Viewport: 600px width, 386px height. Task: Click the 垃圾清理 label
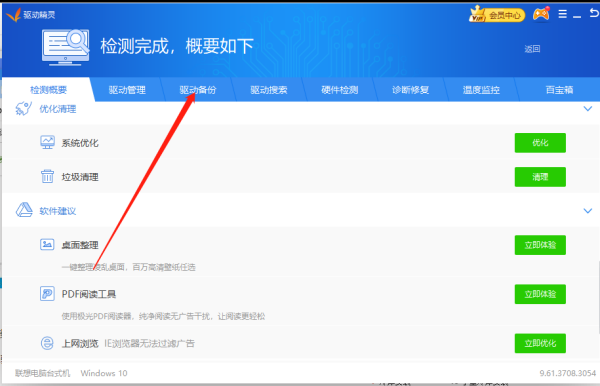click(80, 177)
